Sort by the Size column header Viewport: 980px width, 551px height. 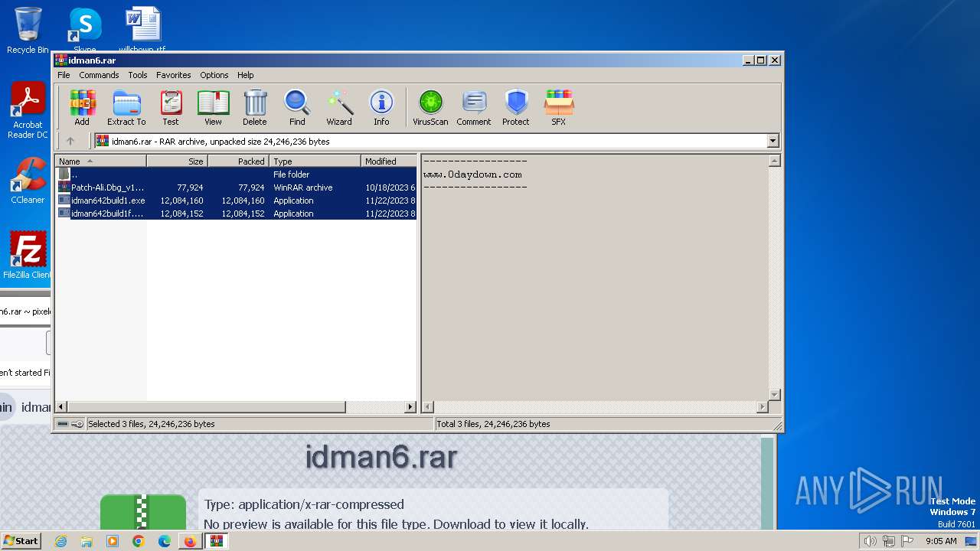click(x=177, y=161)
